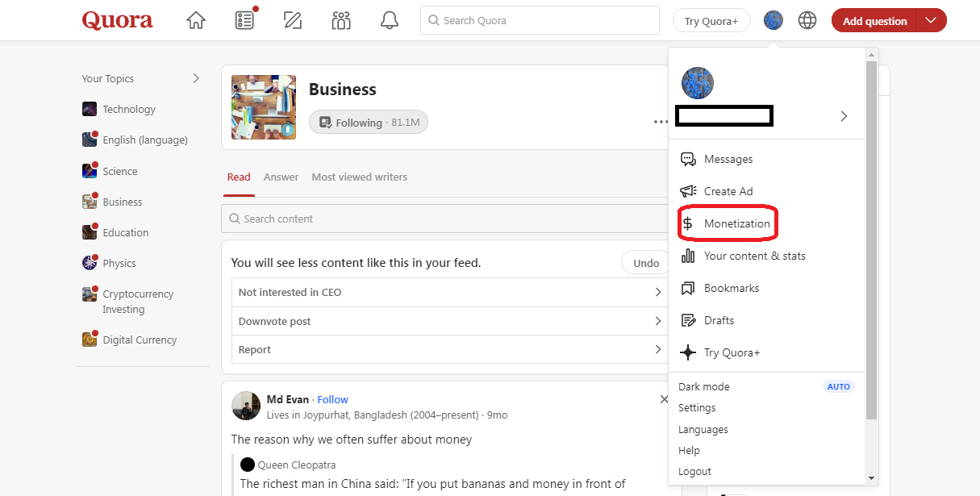Close Md Evan's post with X
Screen dimensions: 980x496
[x=664, y=399]
